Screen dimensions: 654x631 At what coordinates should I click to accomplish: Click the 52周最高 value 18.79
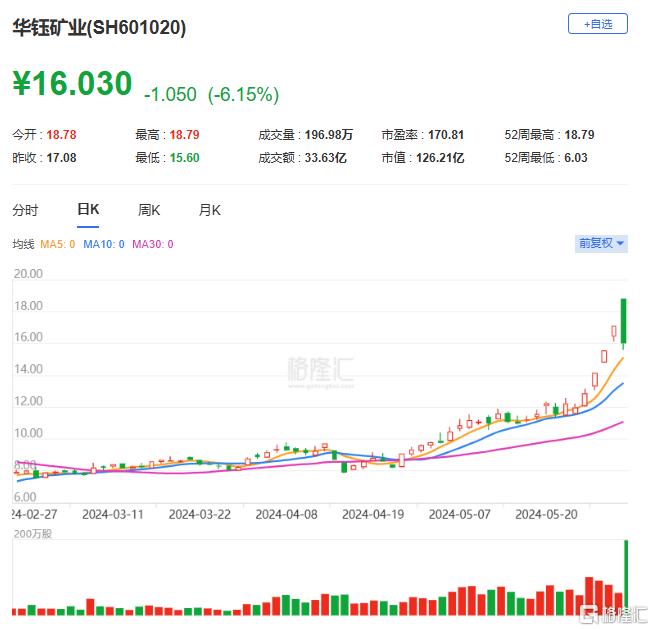tap(579, 135)
